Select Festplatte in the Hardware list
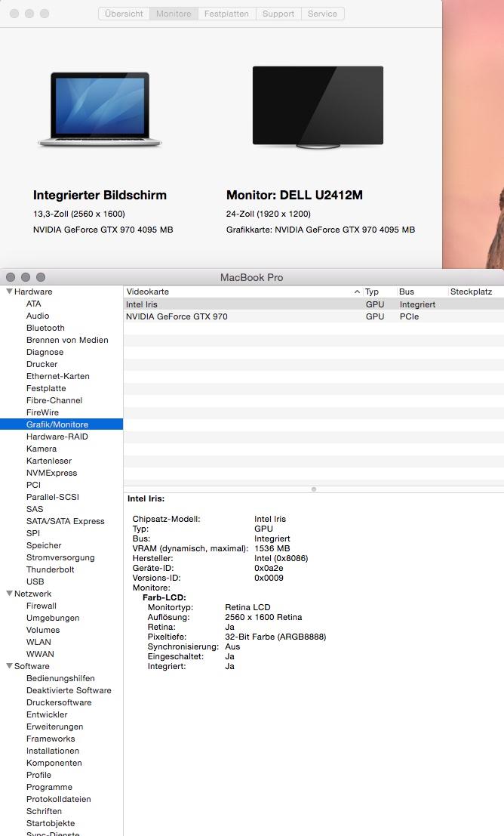Image resolution: width=504 pixels, height=836 pixels. point(46,388)
